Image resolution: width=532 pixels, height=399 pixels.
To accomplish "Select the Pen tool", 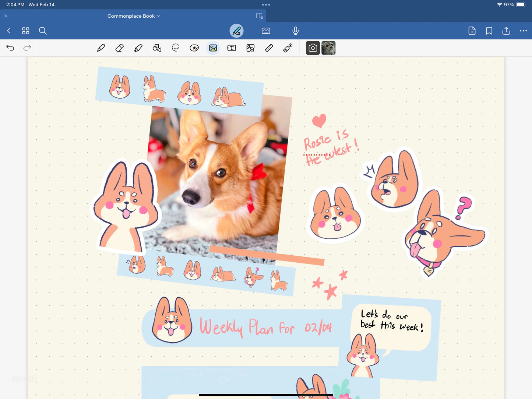I will pyautogui.click(x=101, y=48).
